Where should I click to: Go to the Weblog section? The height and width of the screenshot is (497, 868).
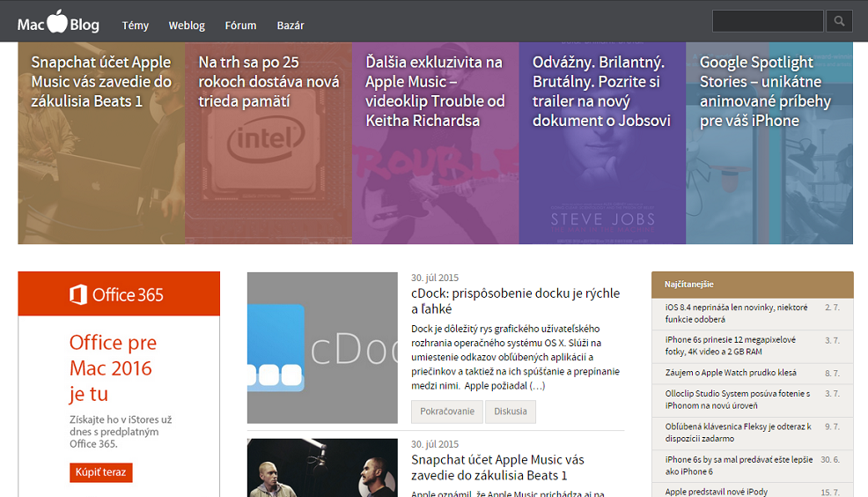[x=187, y=26]
